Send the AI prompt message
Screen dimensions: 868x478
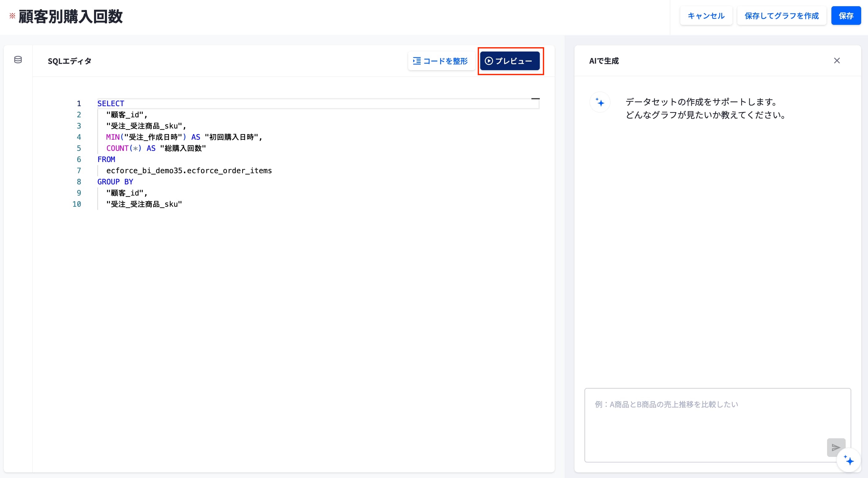(x=836, y=447)
